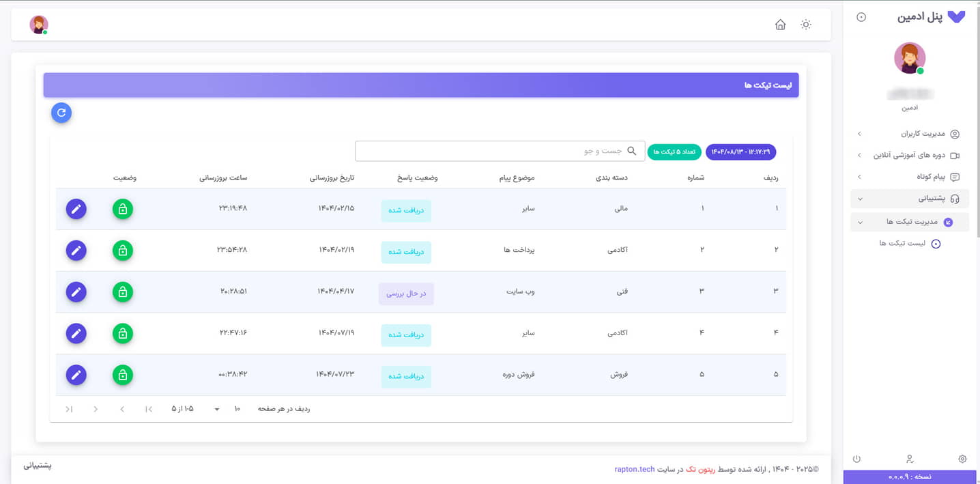Click the home icon in top bar
The width and height of the screenshot is (980, 484).
[x=780, y=25]
